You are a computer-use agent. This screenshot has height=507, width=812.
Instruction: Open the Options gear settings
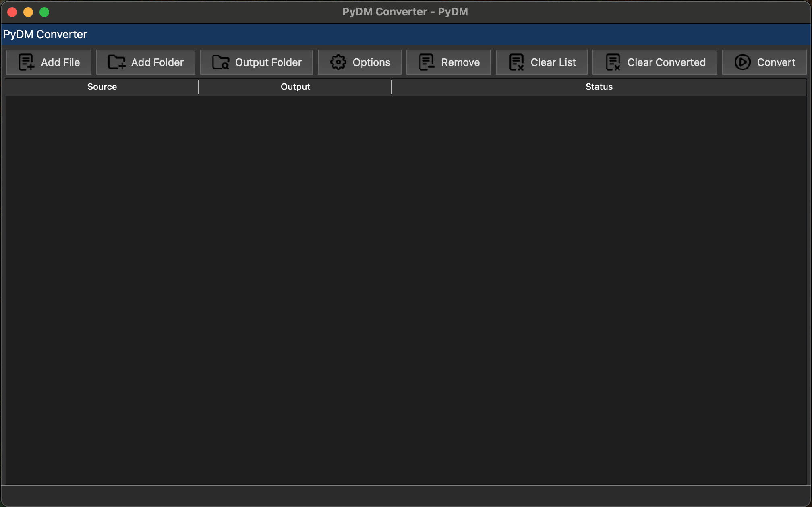[360, 62]
